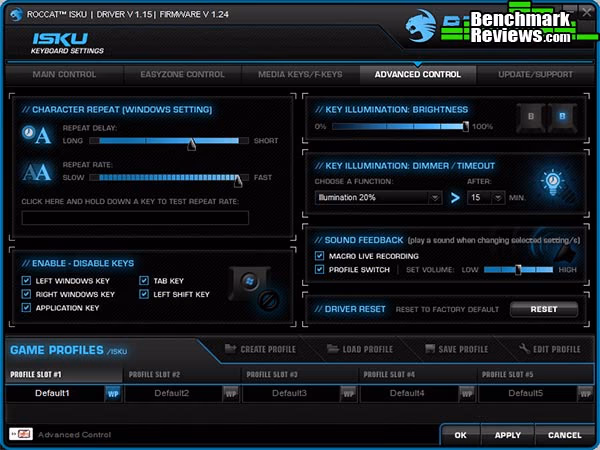
Task: Open the Media Keys/F-Keys tab
Action: tap(300, 74)
